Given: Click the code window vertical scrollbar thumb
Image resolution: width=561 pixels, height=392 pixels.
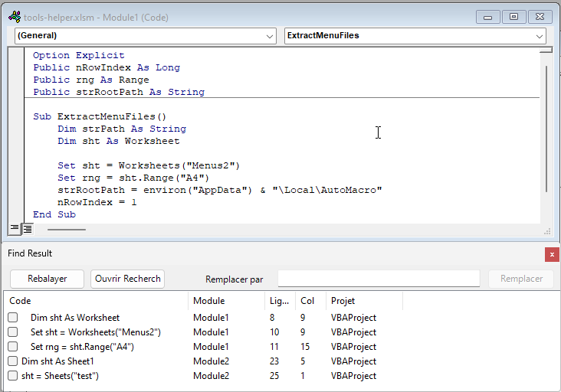Looking at the screenshot, I should point(546,129).
